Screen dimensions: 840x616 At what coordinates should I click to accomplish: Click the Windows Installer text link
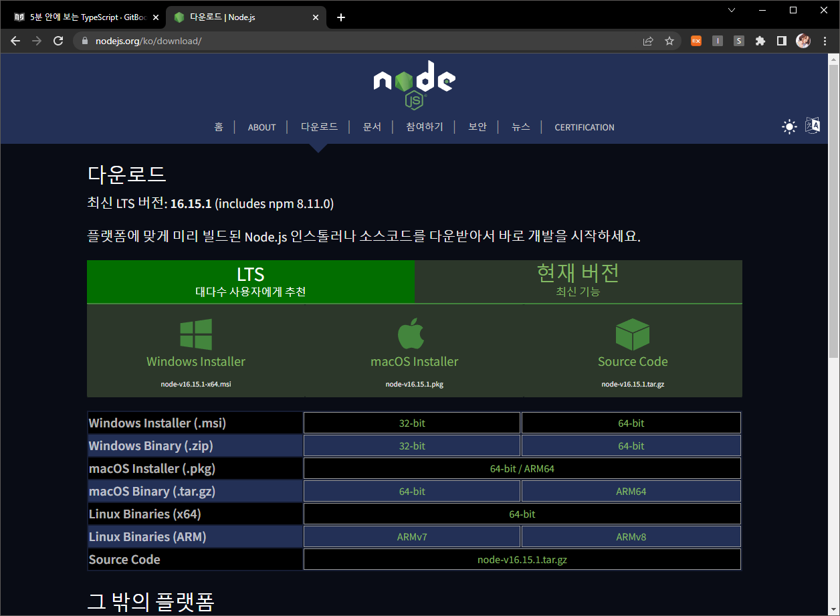(196, 362)
